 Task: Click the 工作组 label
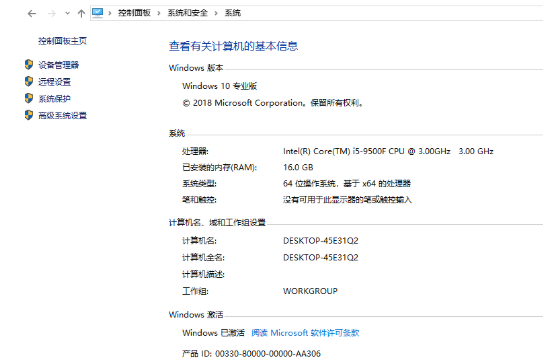[x=195, y=291]
